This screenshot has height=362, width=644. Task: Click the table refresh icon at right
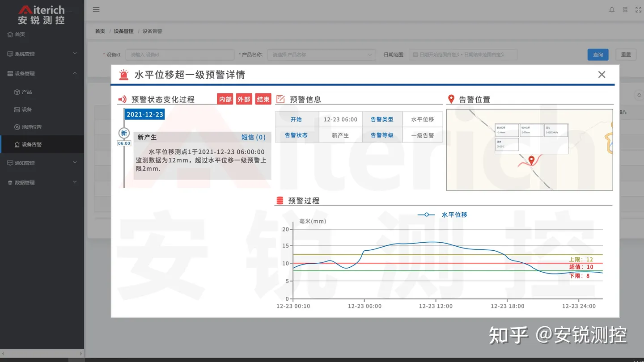(639, 95)
